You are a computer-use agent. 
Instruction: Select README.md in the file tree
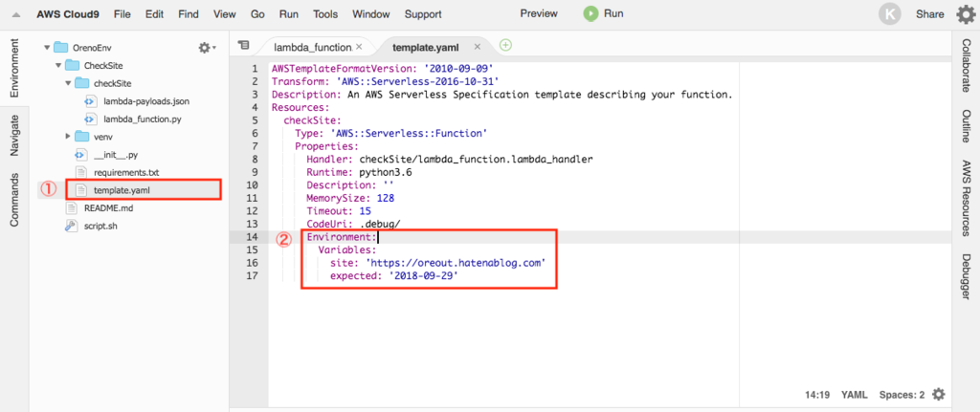[109, 207]
